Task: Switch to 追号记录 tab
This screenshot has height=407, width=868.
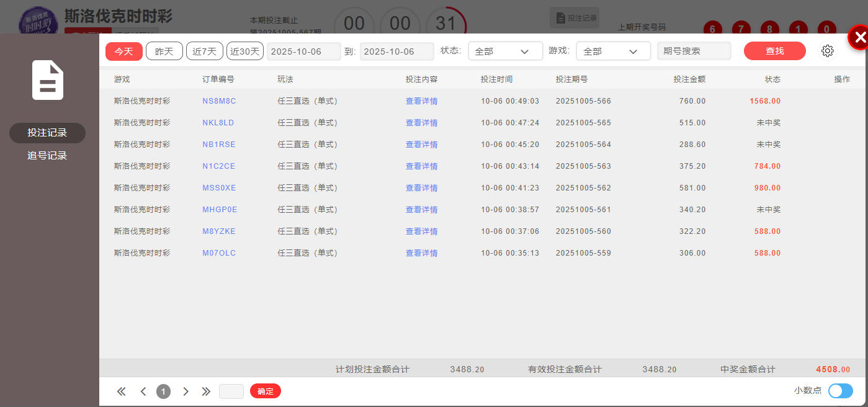Action: [47, 156]
